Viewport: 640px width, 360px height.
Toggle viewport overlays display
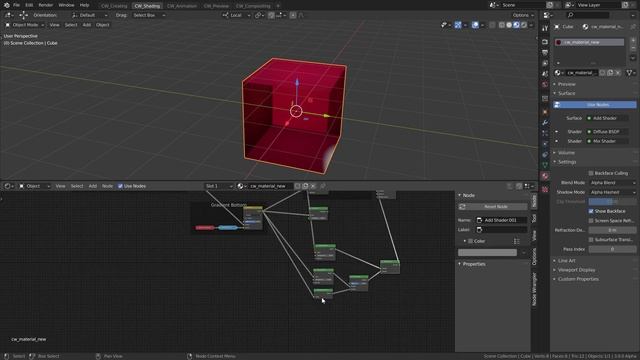[x=475, y=25]
